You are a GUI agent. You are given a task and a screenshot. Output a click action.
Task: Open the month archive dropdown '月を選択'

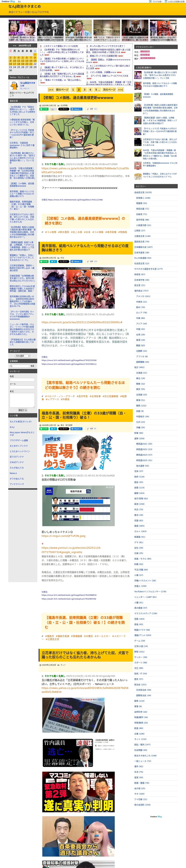tap(23, 356)
